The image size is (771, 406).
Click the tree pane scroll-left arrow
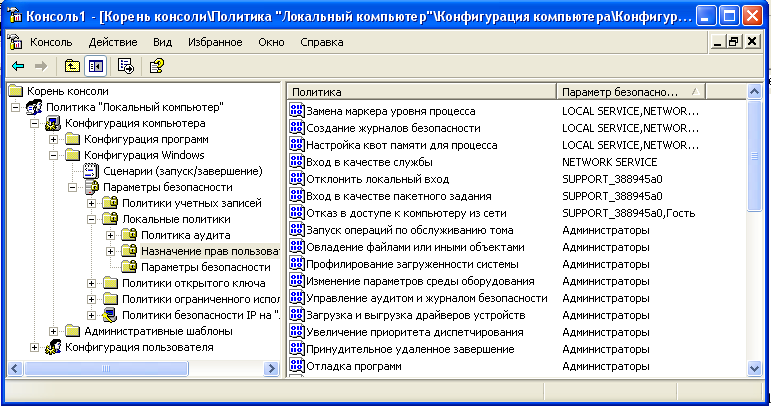pyautogui.click(x=15, y=368)
